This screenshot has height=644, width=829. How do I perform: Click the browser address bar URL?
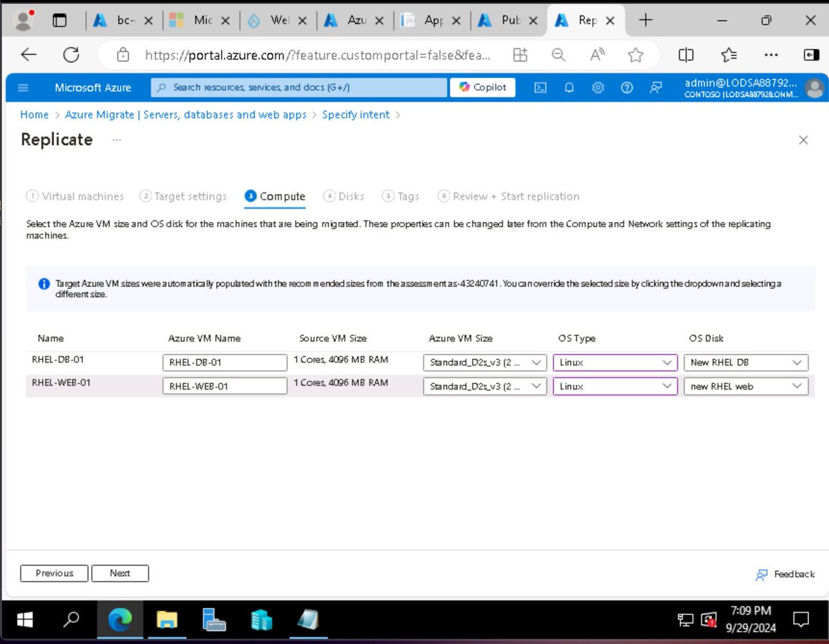318,55
